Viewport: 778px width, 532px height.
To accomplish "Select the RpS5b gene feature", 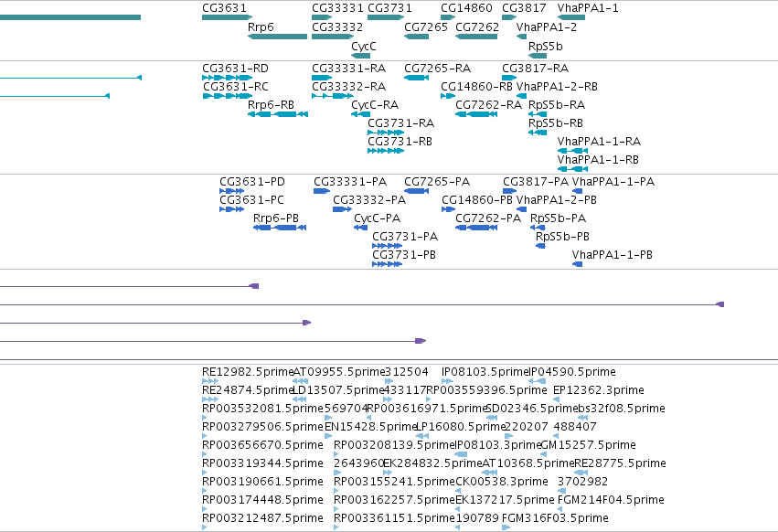I will click(538, 56).
